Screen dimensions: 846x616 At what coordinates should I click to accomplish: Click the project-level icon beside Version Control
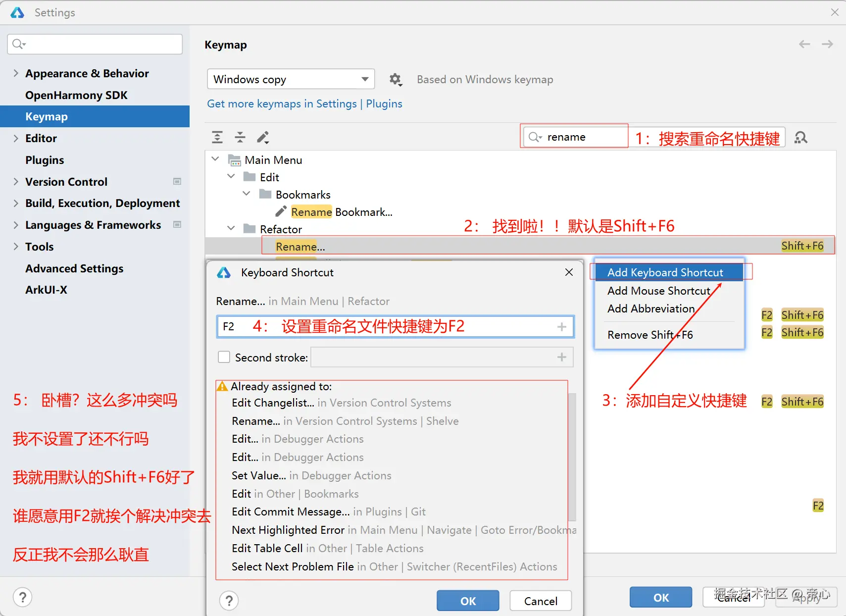177,182
